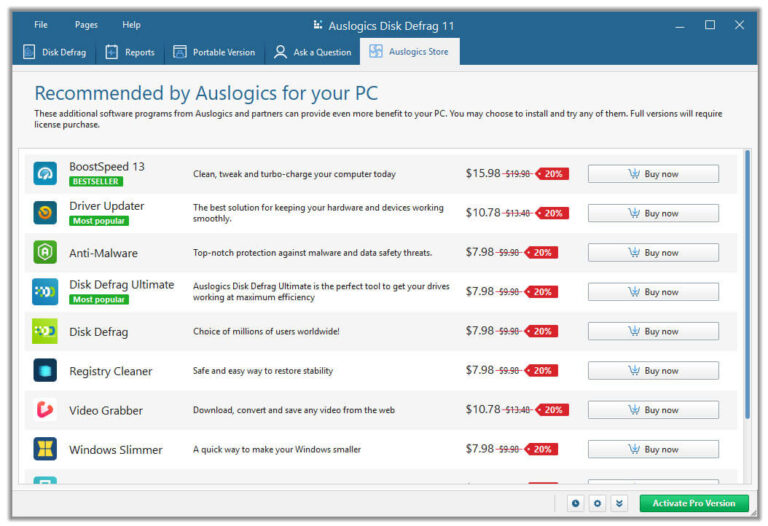Click the clock icon in bottom bar
The height and width of the screenshot is (526, 768).
[x=576, y=503]
